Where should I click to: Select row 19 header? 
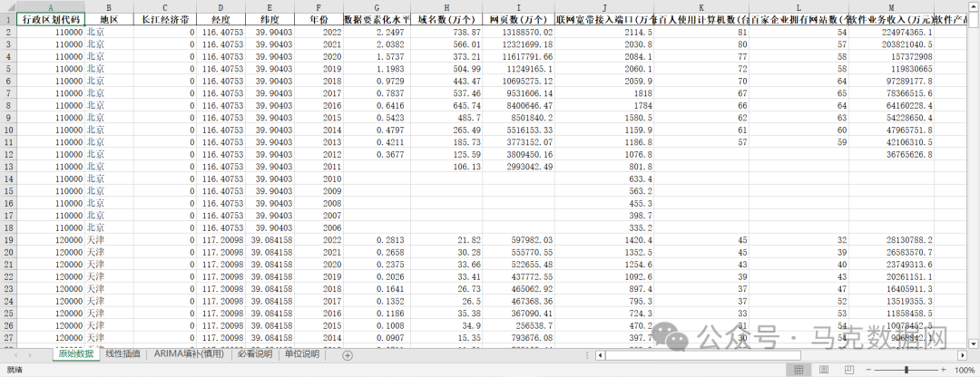tap(7, 239)
